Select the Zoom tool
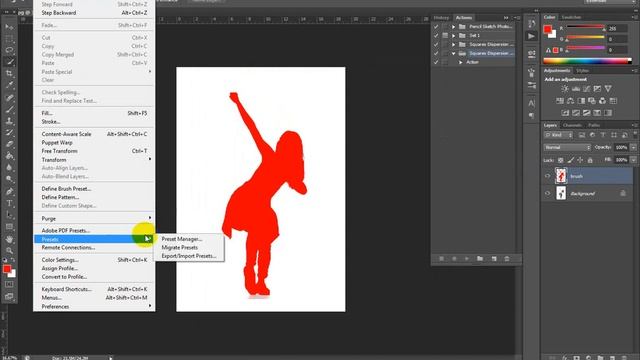The width and height of the screenshot is (640, 360). (9, 251)
